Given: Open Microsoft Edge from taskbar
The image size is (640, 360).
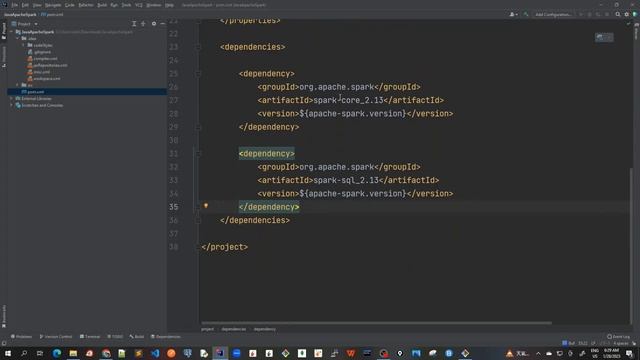Looking at the screenshot, I should tap(57, 353).
